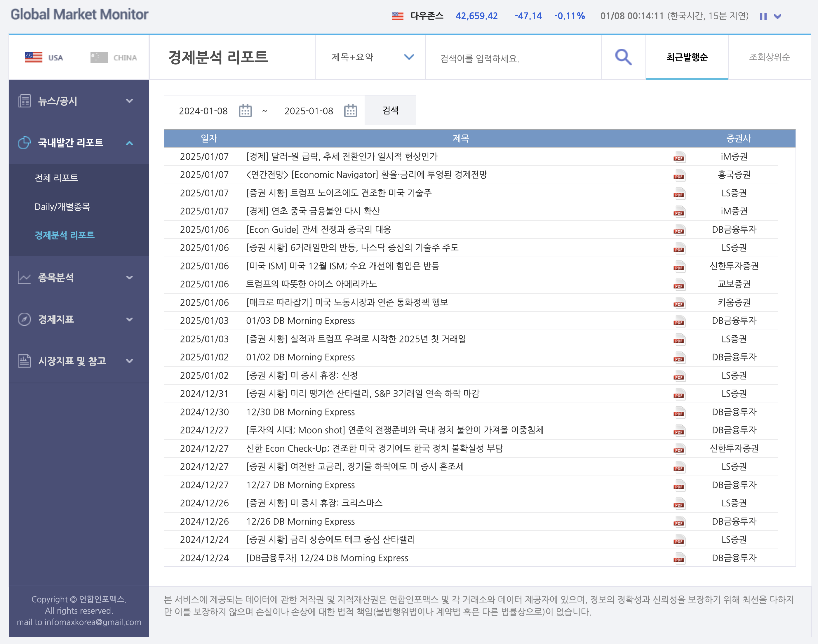Screen dimensions: 818x644
Task: Switch to the CHINA market tab
Action: 114,58
